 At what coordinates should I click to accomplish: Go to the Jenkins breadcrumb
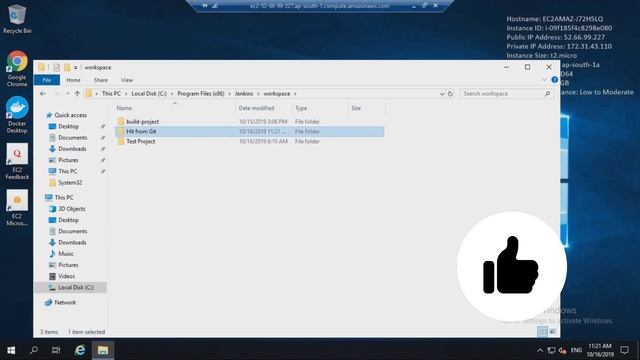(244, 93)
